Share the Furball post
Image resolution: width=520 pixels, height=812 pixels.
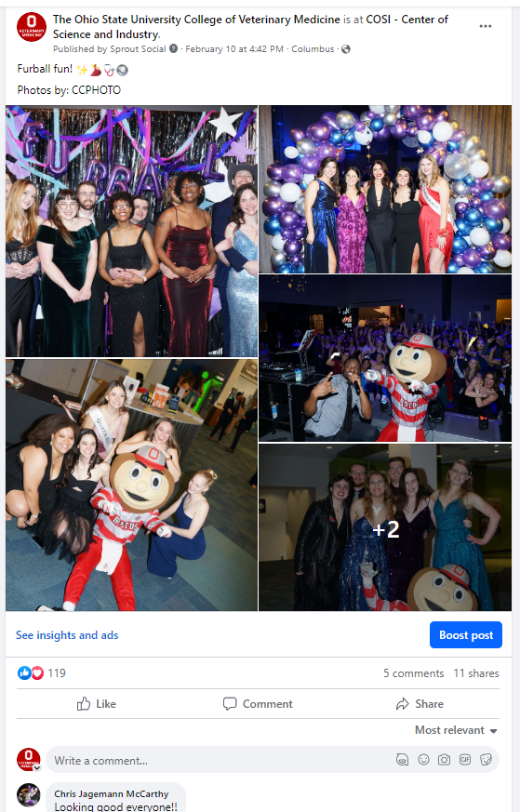point(420,704)
